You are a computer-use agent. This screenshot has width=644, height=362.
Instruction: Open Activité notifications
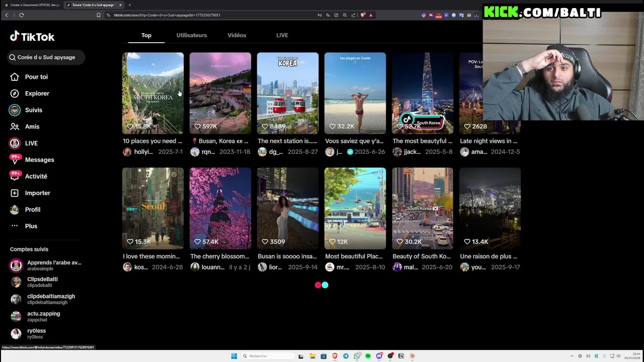[x=29, y=176]
